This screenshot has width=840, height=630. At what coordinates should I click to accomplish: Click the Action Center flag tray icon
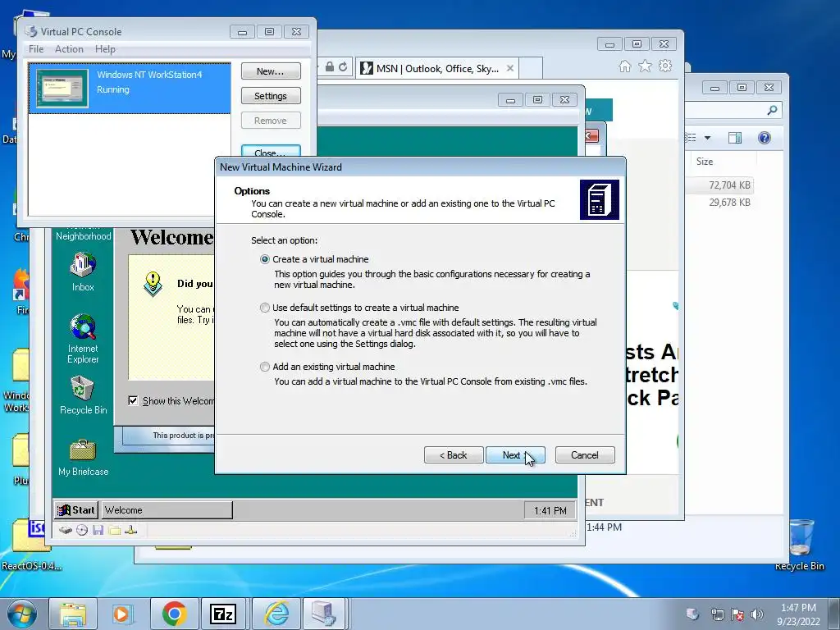737,614
